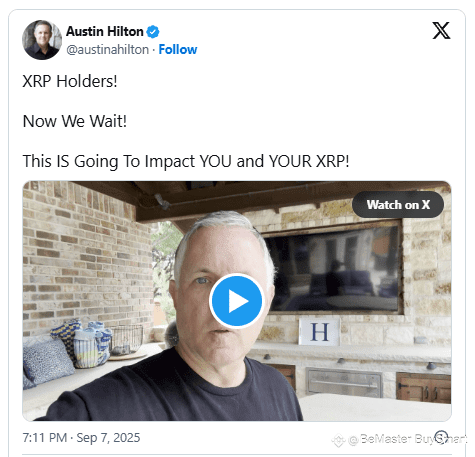Click the wall-mounted TV in the video

333,268
